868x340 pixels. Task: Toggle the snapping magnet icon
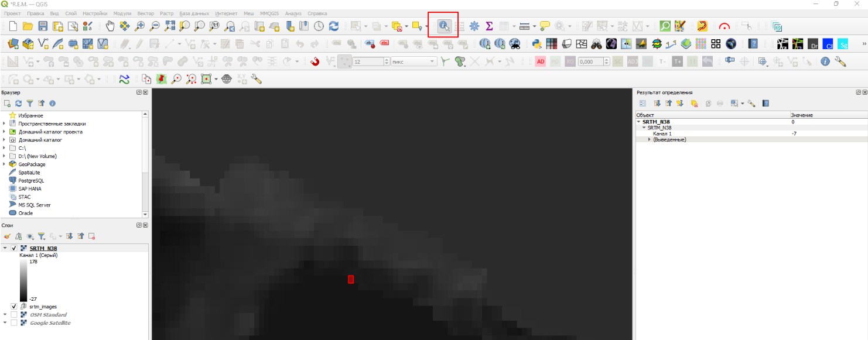click(x=315, y=61)
